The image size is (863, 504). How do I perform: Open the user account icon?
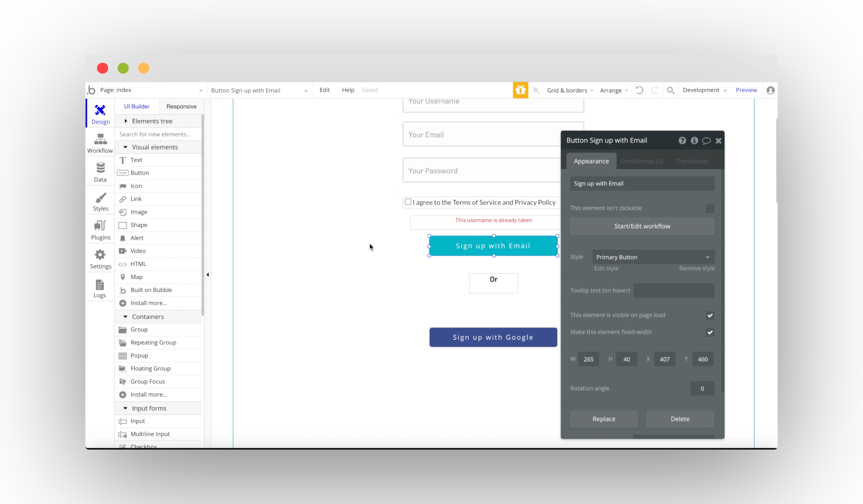(770, 90)
